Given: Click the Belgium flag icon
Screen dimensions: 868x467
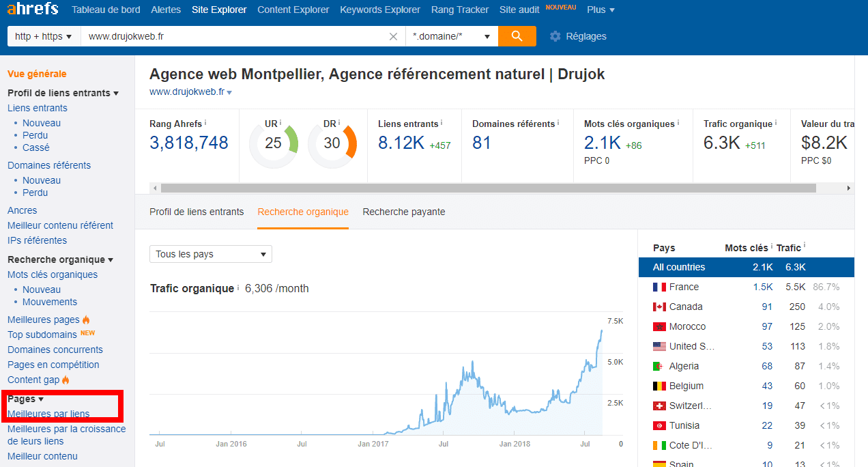Looking at the screenshot, I should tap(659, 386).
